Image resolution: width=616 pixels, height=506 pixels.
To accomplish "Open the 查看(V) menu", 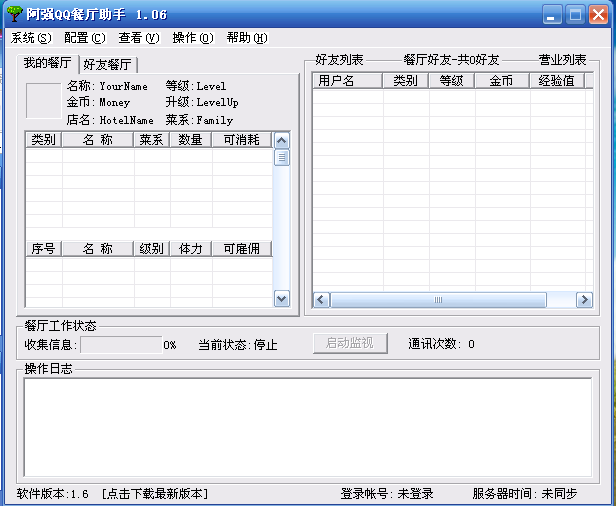I will [139, 38].
